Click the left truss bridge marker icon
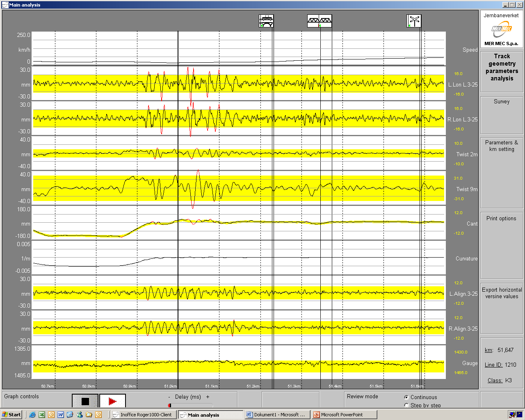Viewport: 525px width, 420px height. 314,21
